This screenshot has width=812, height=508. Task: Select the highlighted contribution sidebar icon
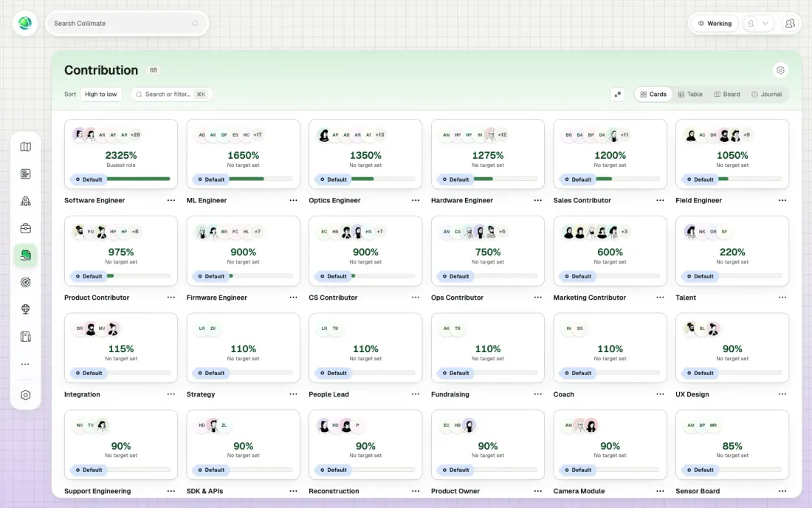(x=25, y=255)
